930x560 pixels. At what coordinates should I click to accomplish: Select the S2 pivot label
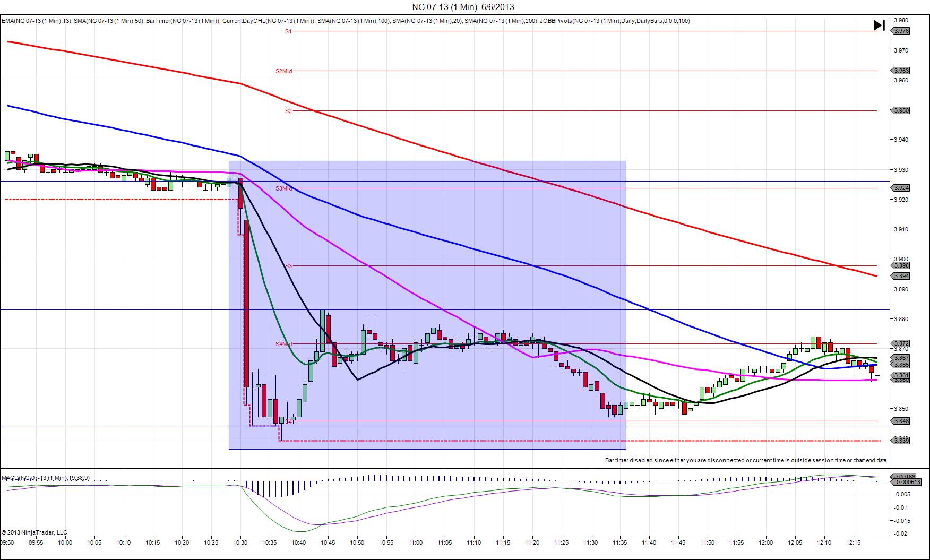(x=288, y=111)
